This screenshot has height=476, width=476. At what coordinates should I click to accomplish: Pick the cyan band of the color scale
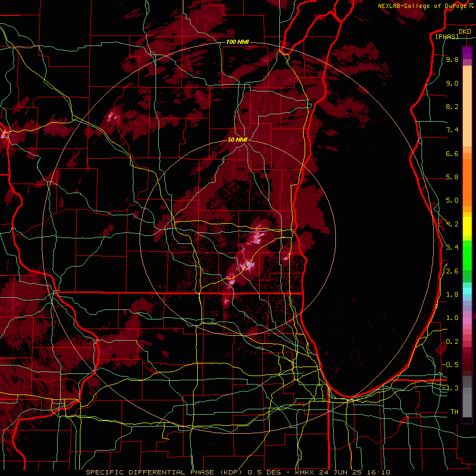coord(467,291)
